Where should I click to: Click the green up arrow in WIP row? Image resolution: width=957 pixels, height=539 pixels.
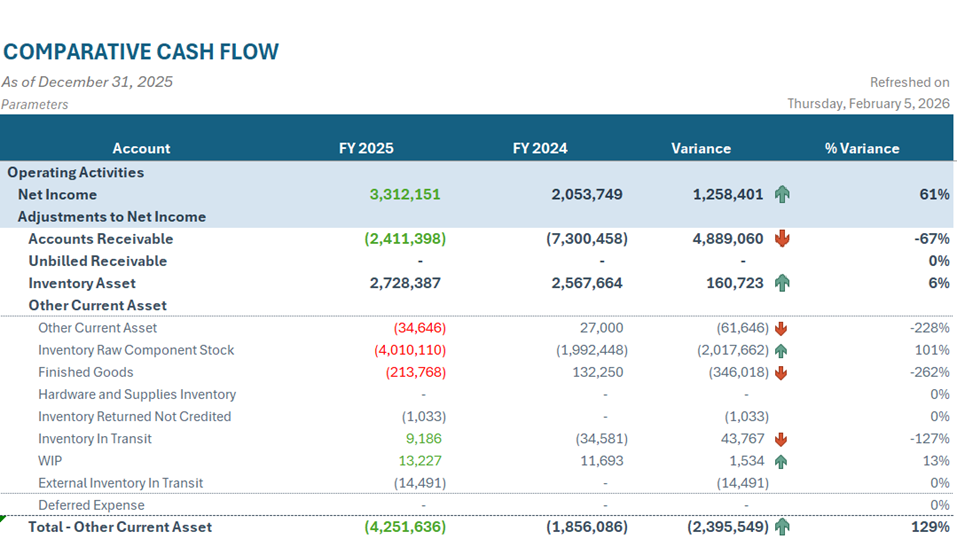(781, 461)
